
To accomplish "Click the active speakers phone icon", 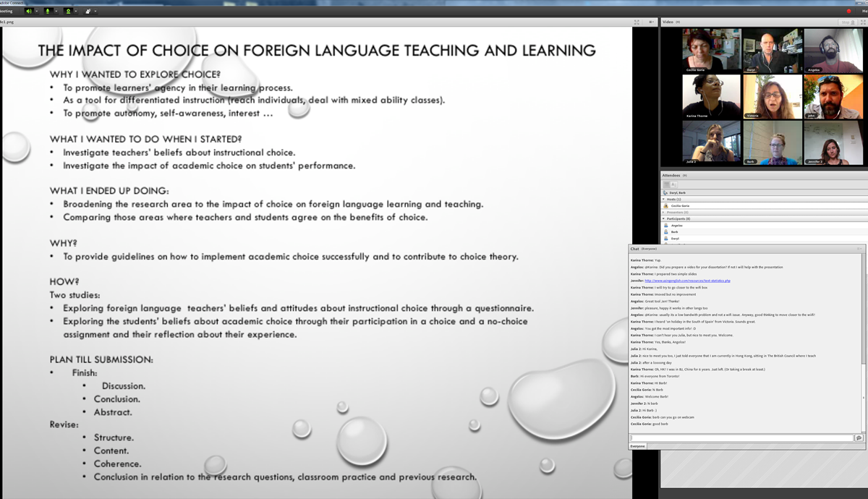I will tap(665, 192).
